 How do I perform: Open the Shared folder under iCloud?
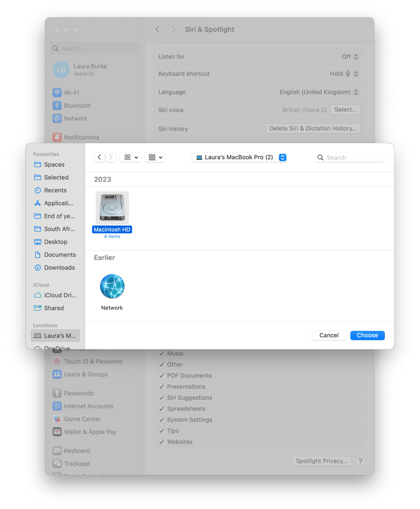(54, 308)
